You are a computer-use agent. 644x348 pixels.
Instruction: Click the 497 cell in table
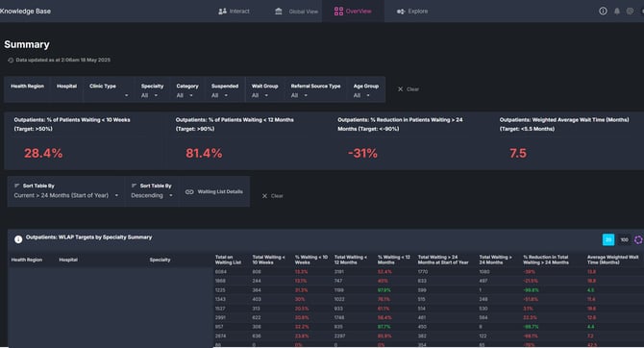[483, 281]
